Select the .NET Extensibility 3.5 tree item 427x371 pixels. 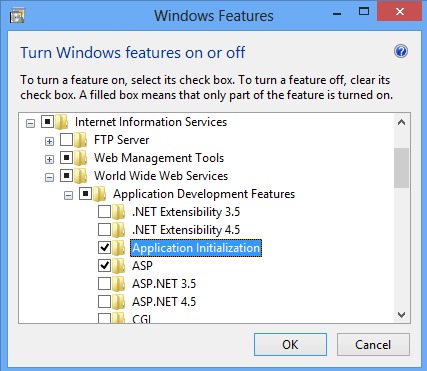tap(186, 212)
